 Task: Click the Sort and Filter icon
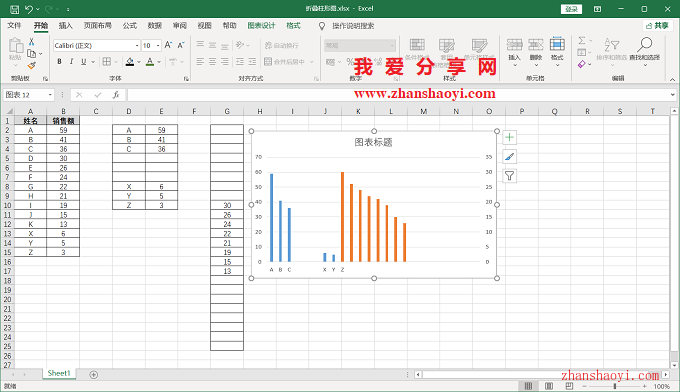click(611, 44)
